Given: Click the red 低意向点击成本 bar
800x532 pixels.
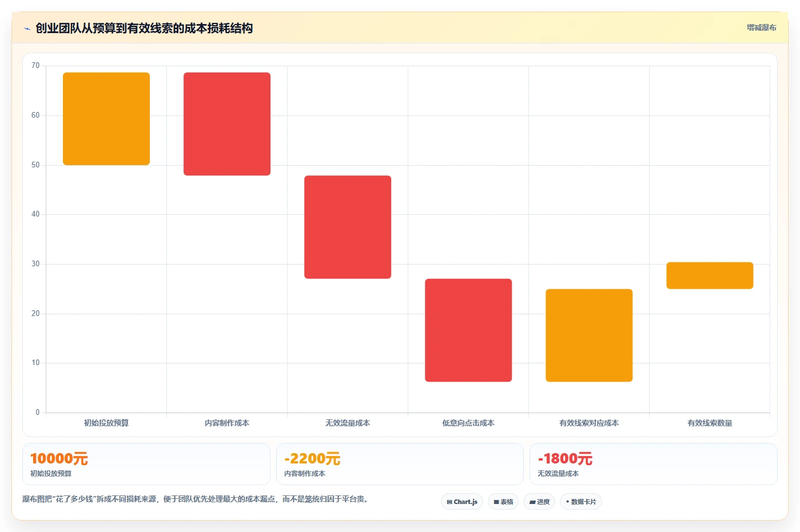Looking at the screenshot, I should pos(468,330).
